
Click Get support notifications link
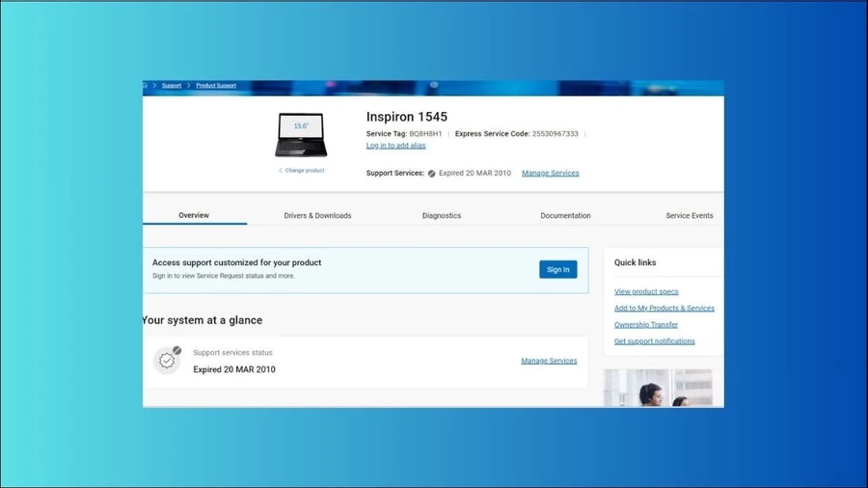(654, 341)
